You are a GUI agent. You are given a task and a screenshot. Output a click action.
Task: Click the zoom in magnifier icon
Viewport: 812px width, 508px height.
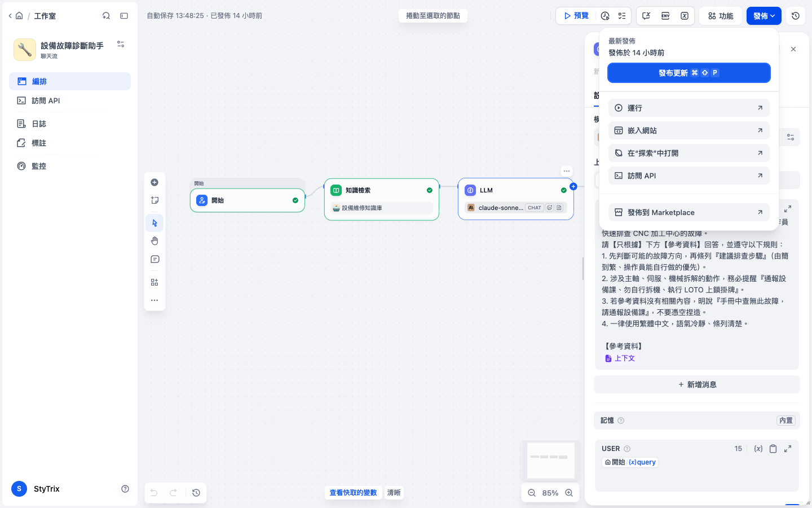[569, 493]
